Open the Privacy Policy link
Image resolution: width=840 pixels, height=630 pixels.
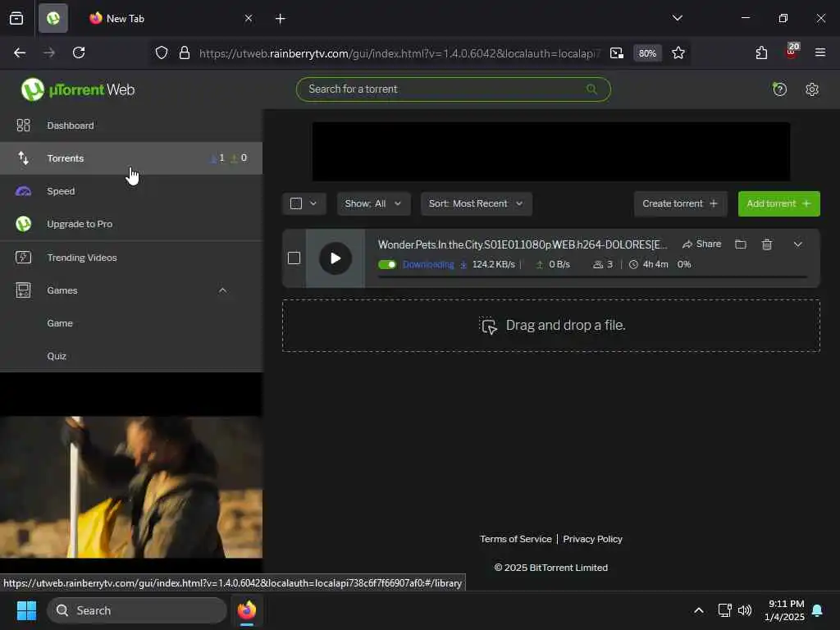[592, 539]
